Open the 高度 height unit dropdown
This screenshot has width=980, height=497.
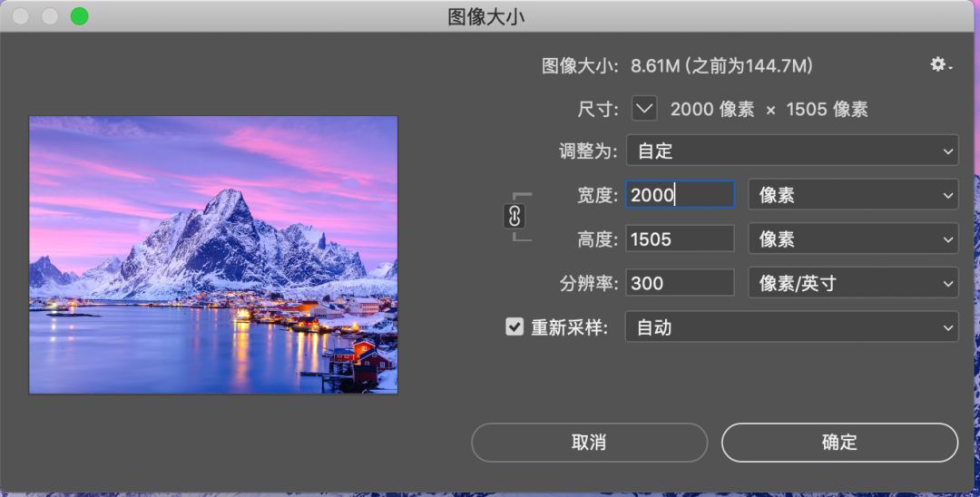(853, 239)
